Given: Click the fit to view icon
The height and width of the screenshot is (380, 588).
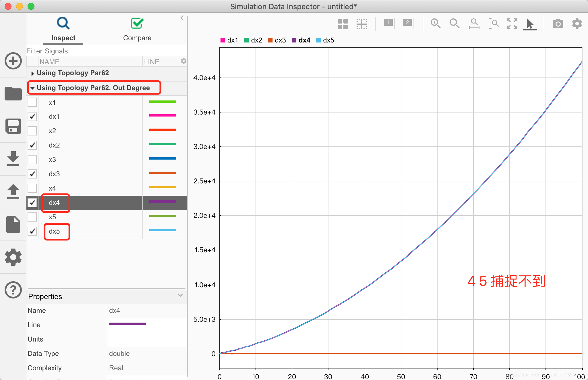Looking at the screenshot, I should (x=512, y=24).
